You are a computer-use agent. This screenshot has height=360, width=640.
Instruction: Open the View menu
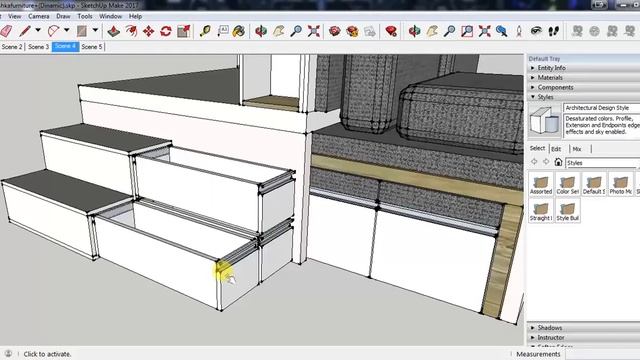(x=14, y=16)
